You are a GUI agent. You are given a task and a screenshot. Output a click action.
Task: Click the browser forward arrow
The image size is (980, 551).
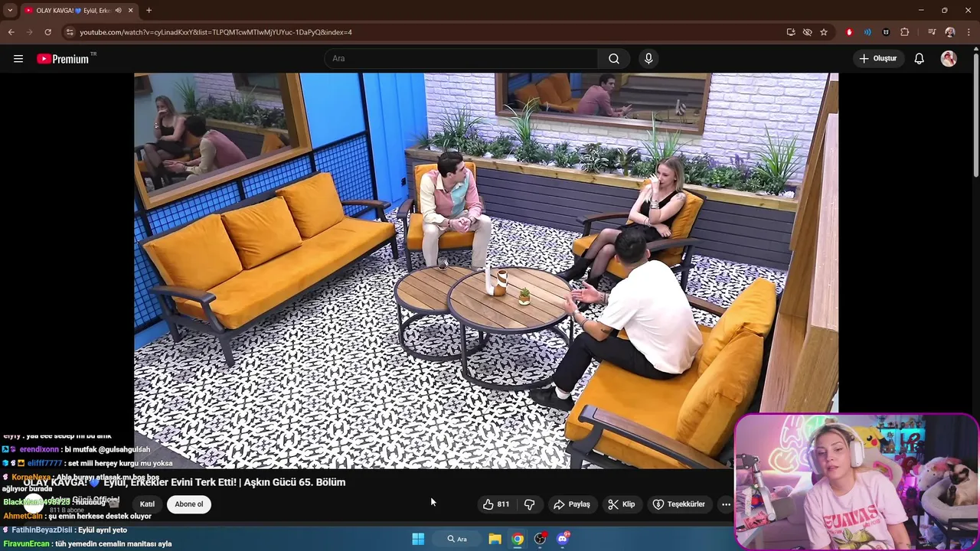(x=29, y=32)
